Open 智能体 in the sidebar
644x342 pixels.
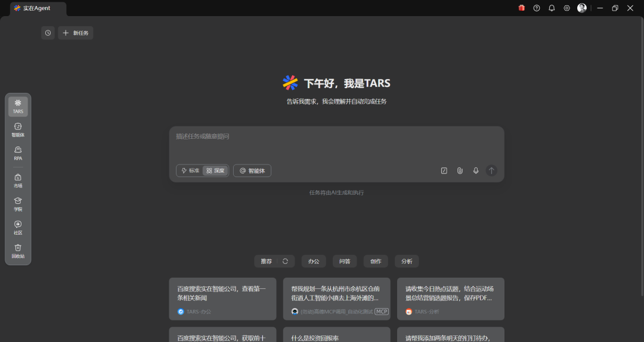coord(18,130)
